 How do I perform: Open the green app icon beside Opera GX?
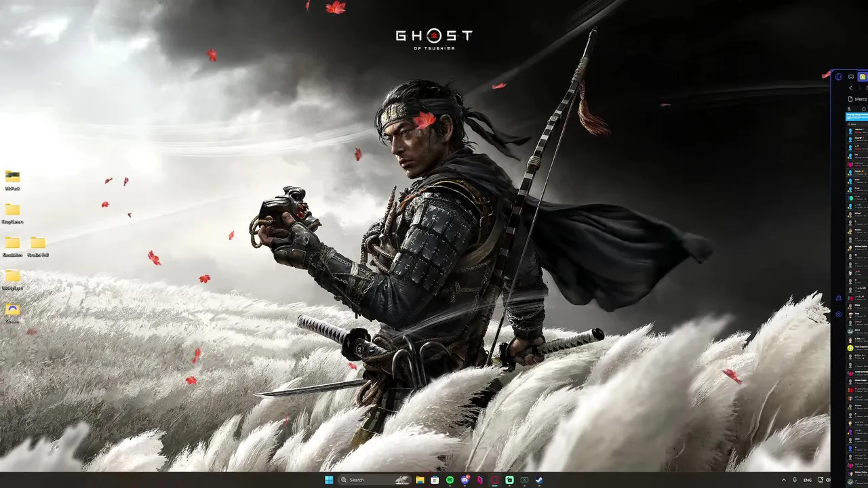pos(509,480)
